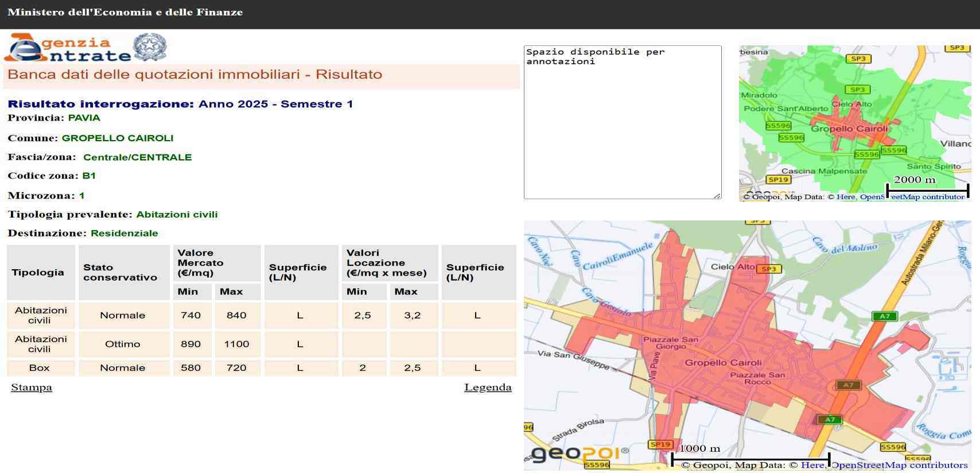Screen dimensions: 980x473
Task: Click the Ministero dell'Economia e delle Finanze header
Action: [125, 12]
